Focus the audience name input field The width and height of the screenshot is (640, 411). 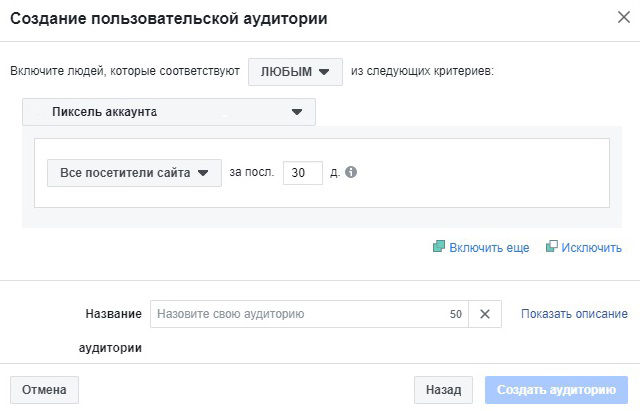pyautogui.click(x=309, y=314)
